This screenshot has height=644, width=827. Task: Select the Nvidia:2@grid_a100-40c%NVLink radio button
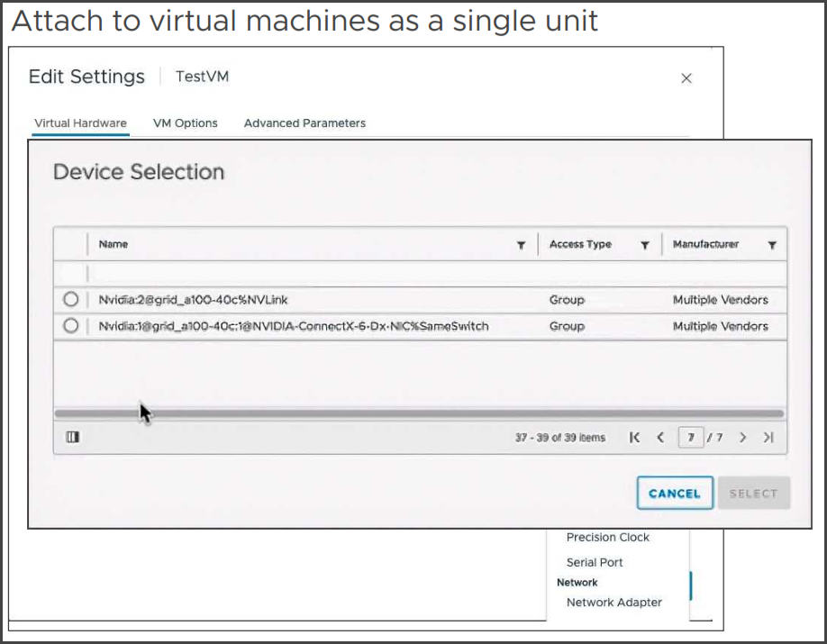pos(70,299)
